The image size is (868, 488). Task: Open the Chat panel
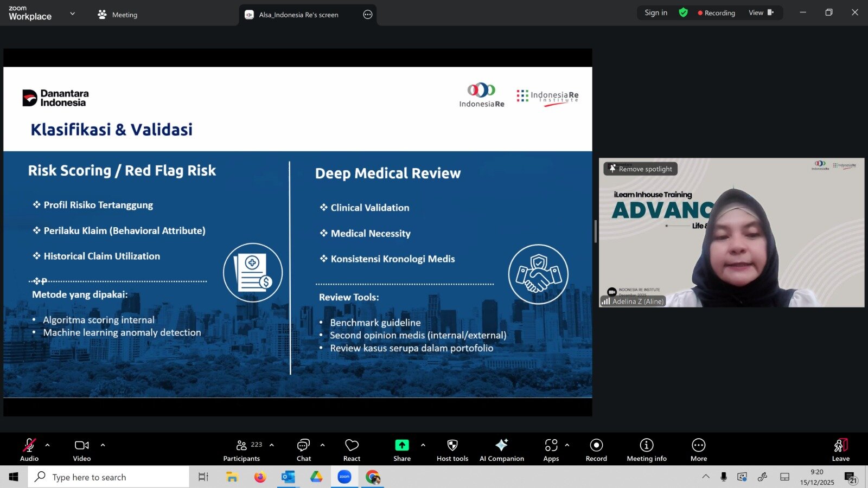pyautogui.click(x=303, y=450)
